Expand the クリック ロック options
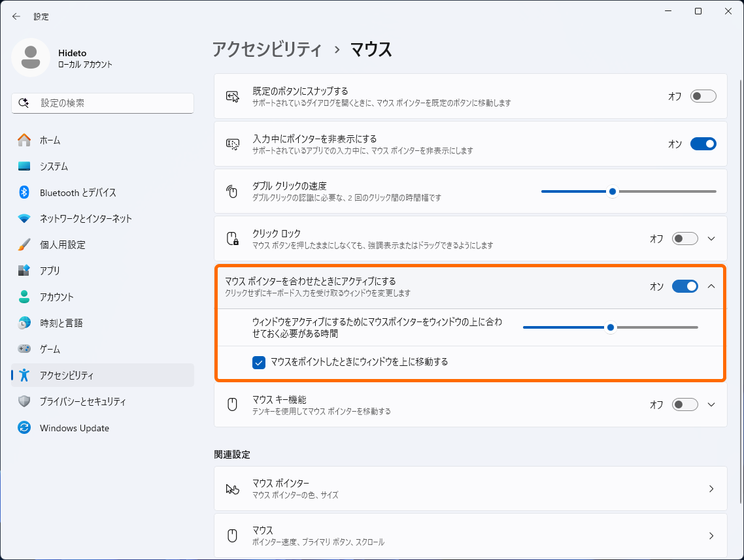The height and width of the screenshot is (560, 744). click(711, 239)
